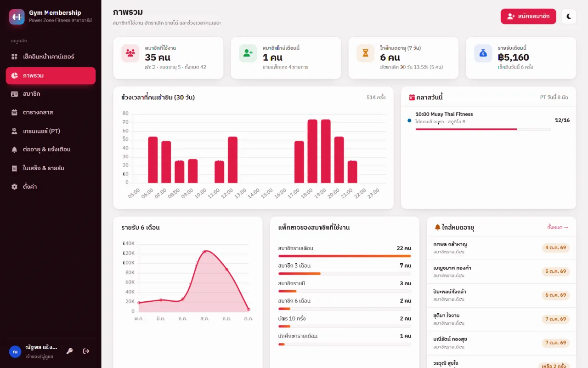Select ชุติมา ใจงาม in the expiring list

click(501, 319)
